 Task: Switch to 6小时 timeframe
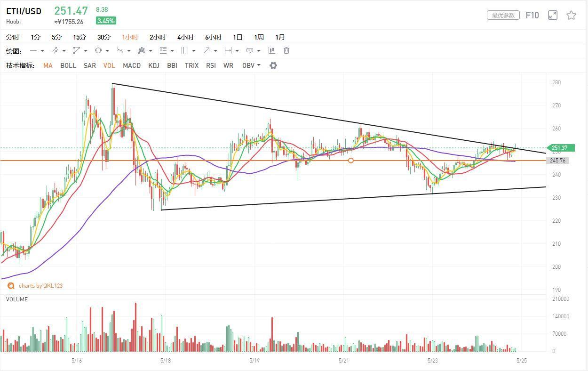pos(213,37)
